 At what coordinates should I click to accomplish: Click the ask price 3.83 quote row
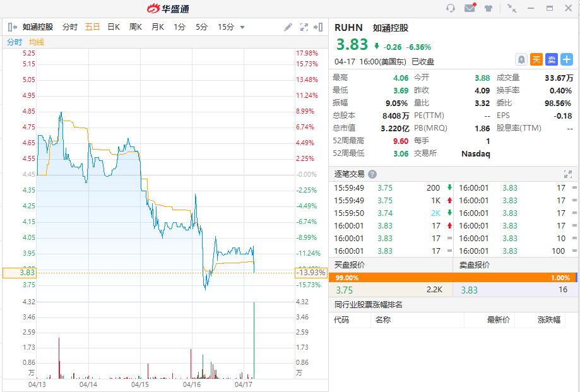[515, 290]
